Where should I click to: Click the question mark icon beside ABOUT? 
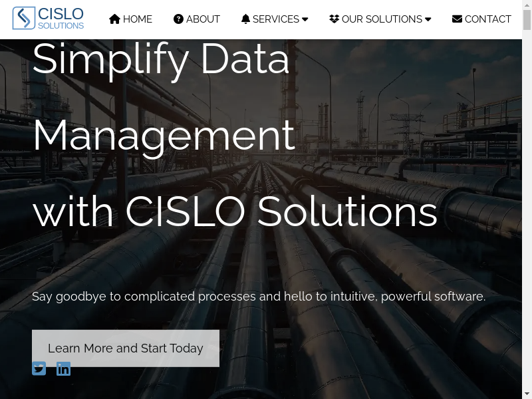178,19
